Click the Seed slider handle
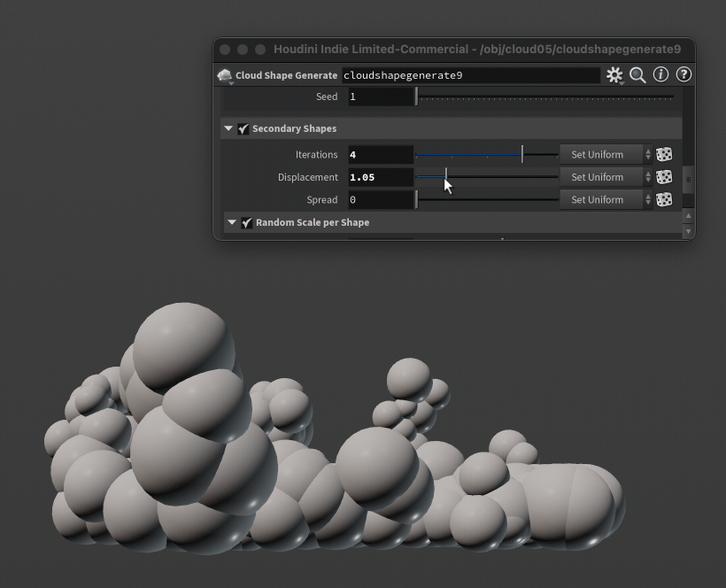Image resolution: width=726 pixels, height=588 pixels. pyautogui.click(x=417, y=97)
